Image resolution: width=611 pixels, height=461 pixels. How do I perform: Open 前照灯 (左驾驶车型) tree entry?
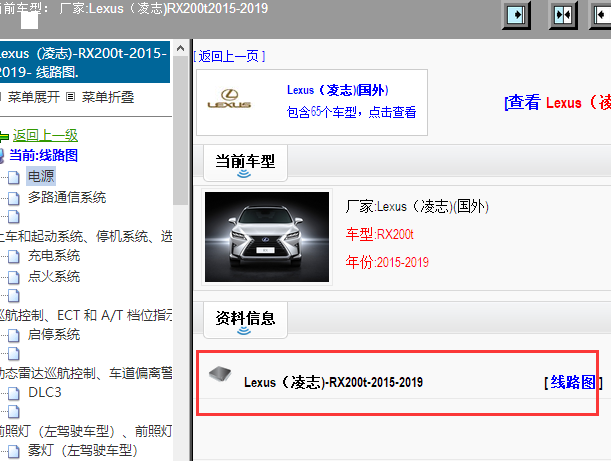point(86,431)
